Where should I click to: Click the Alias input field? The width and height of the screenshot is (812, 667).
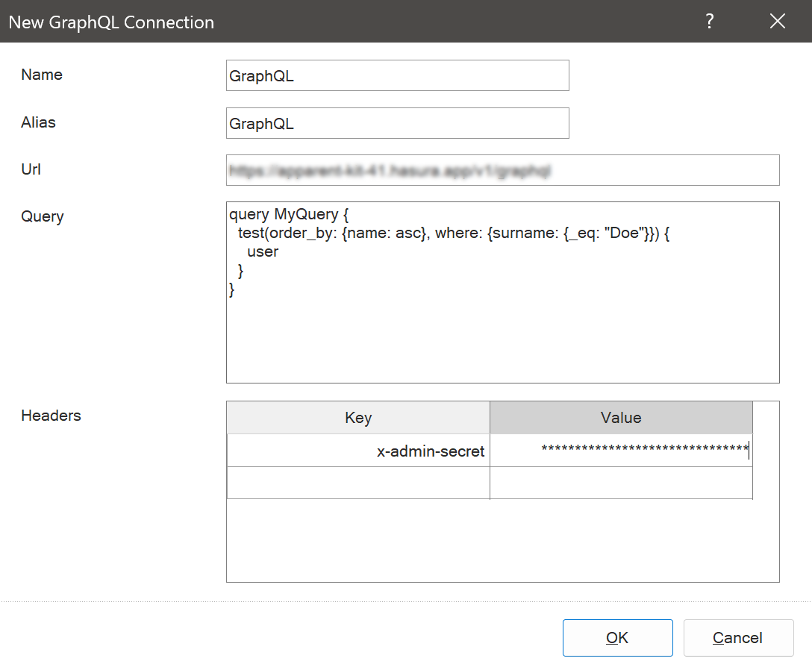click(x=398, y=123)
